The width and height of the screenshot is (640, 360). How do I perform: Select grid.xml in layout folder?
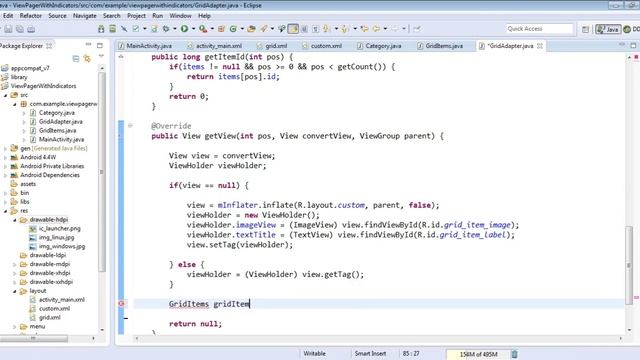pyautogui.click(x=49, y=318)
